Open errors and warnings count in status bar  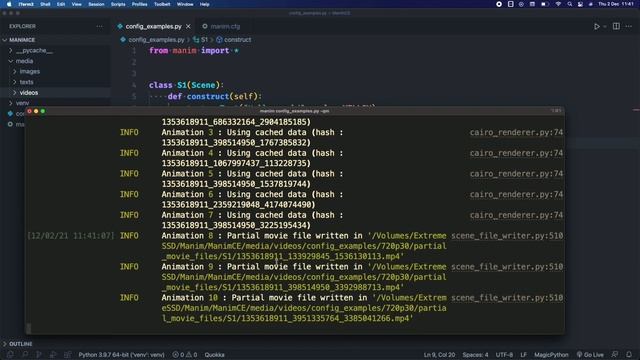(x=185, y=355)
